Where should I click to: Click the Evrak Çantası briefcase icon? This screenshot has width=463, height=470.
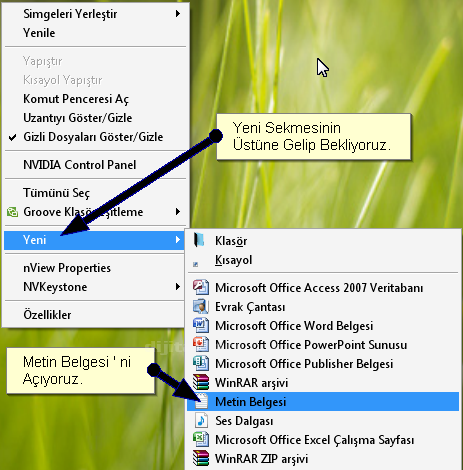[x=201, y=306]
